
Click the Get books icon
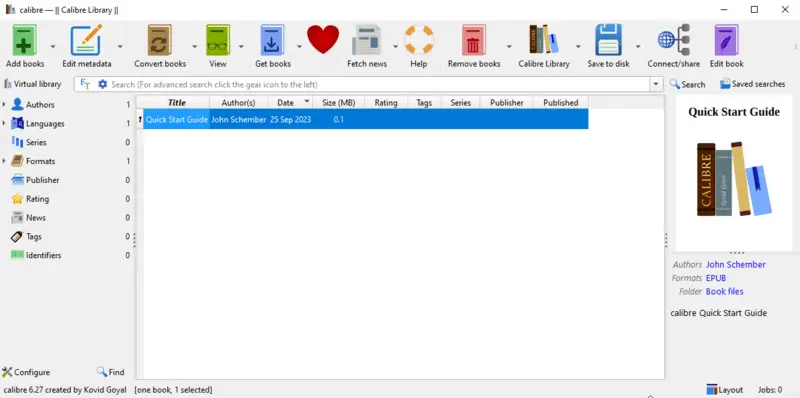[x=272, y=40]
